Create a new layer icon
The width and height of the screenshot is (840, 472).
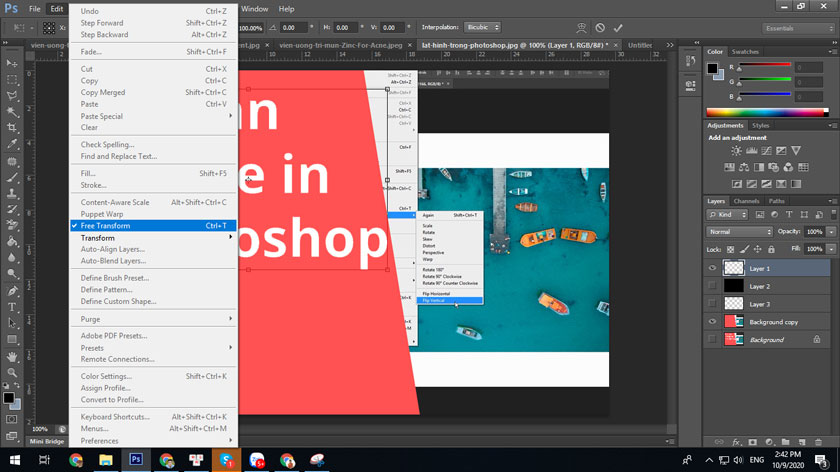(x=802, y=442)
